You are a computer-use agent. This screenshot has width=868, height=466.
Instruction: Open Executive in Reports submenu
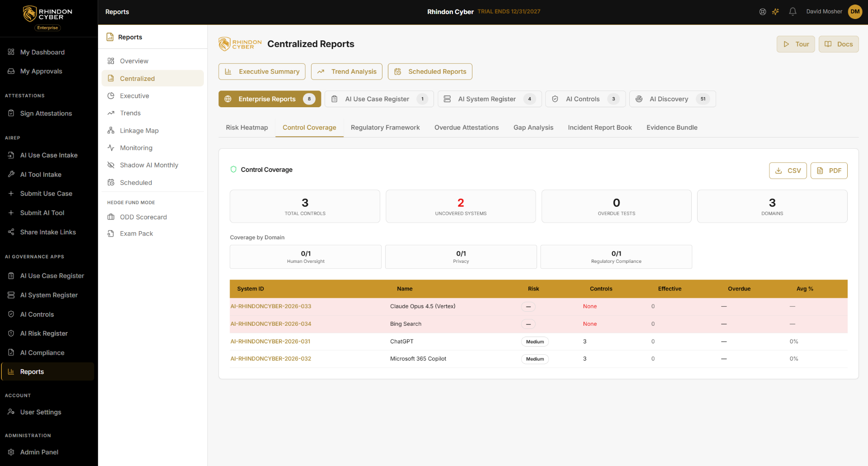pos(153,96)
